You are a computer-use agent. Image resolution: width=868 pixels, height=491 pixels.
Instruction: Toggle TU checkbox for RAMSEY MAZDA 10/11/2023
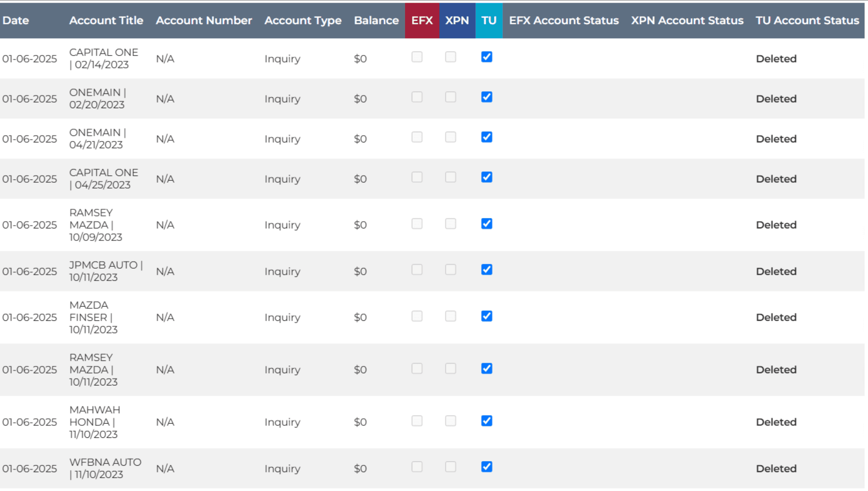coord(486,369)
